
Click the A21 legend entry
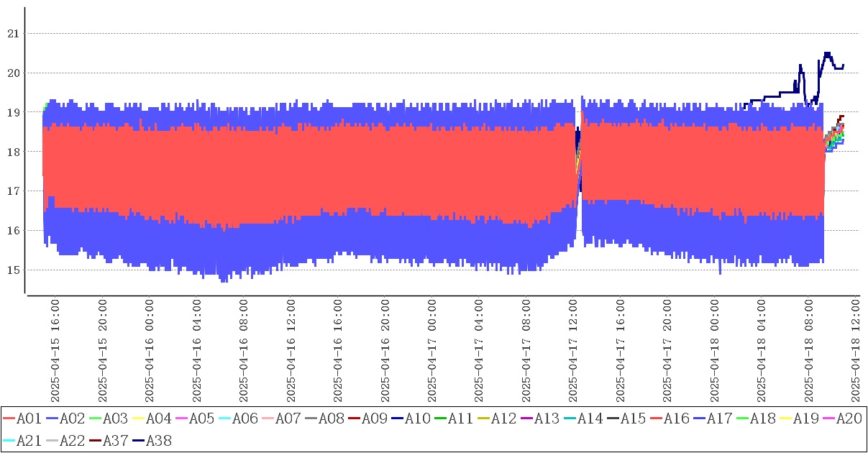point(29,439)
